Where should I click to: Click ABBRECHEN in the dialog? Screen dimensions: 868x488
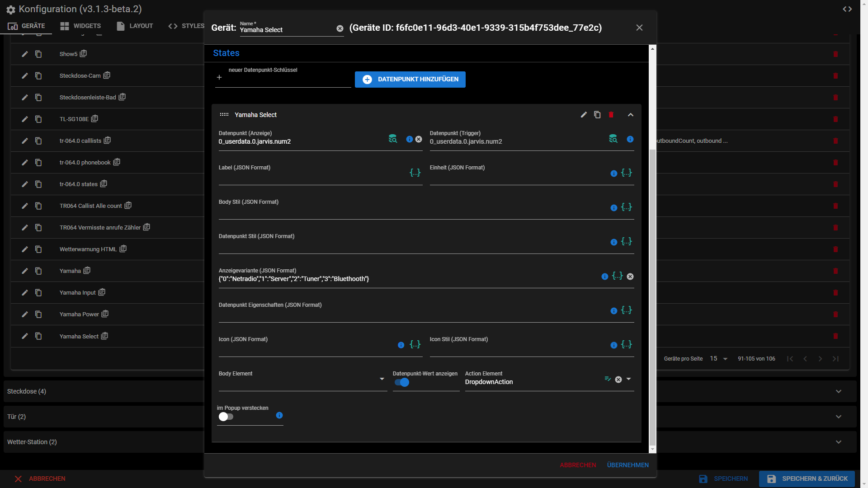(x=578, y=465)
